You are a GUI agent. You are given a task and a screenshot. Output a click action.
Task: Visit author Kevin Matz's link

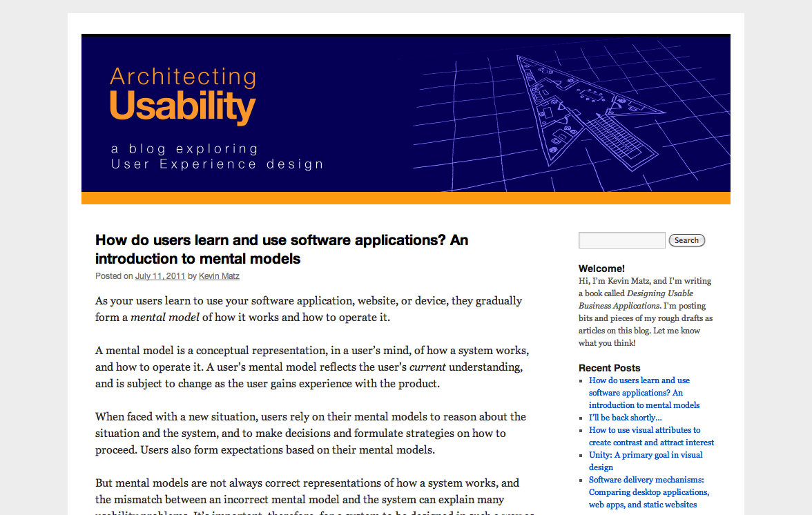(219, 276)
